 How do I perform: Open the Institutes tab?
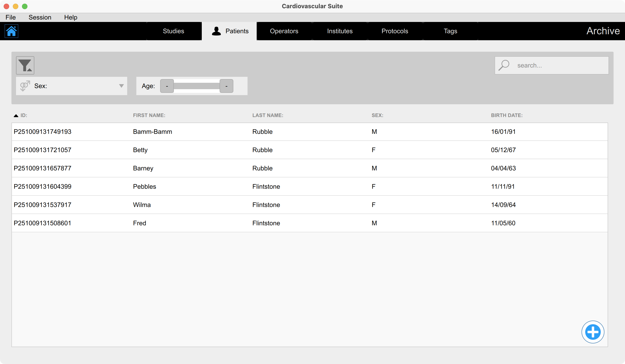[x=339, y=31]
